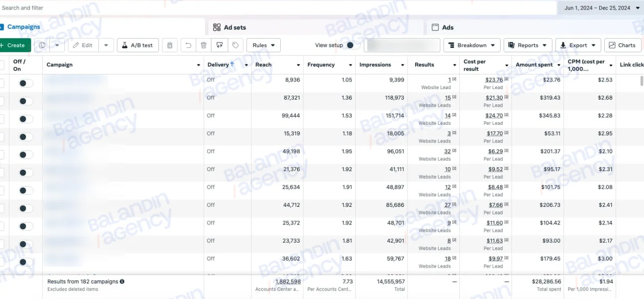644x299 pixels.
Task: Click the clipboard icon in the toolbar
Action: click(x=170, y=45)
